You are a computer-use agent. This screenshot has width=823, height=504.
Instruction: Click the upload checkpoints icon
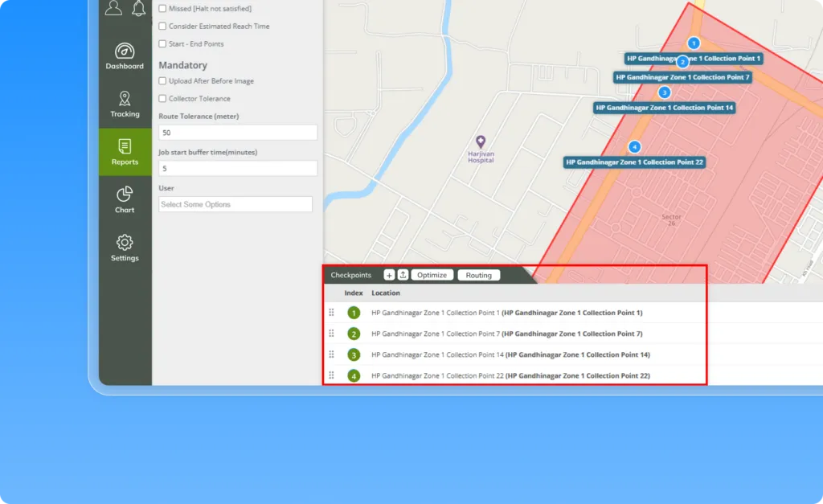click(x=403, y=275)
